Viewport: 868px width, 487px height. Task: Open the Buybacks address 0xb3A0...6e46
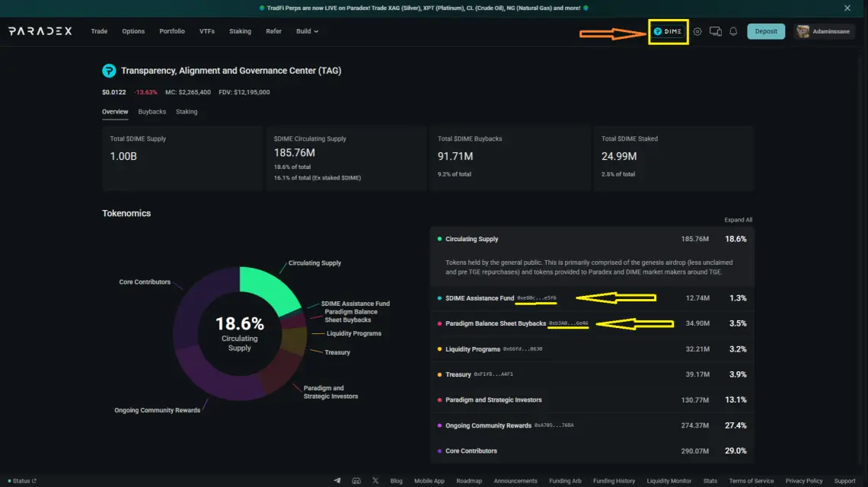tap(569, 323)
